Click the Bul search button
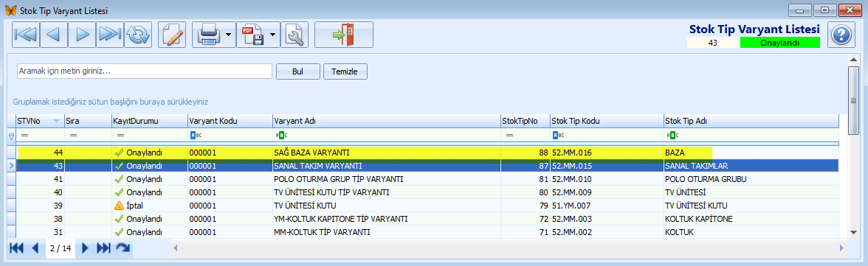Image resolution: width=868 pixels, height=266 pixels. [x=298, y=71]
